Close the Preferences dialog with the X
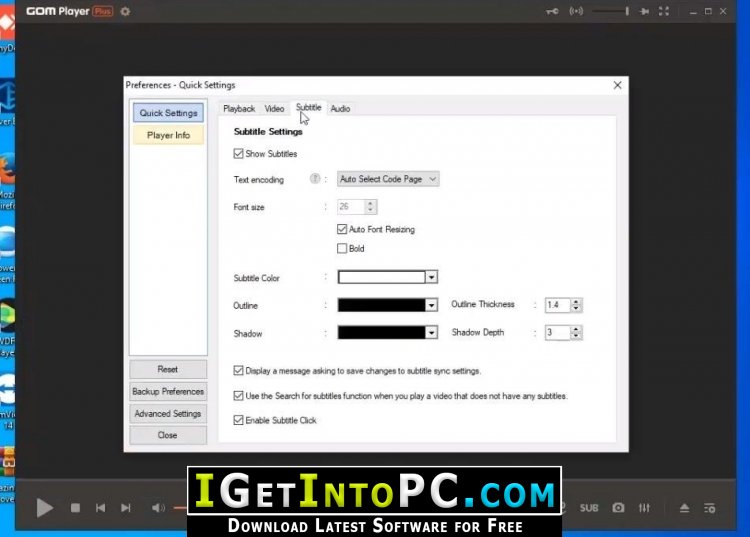 (618, 85)
